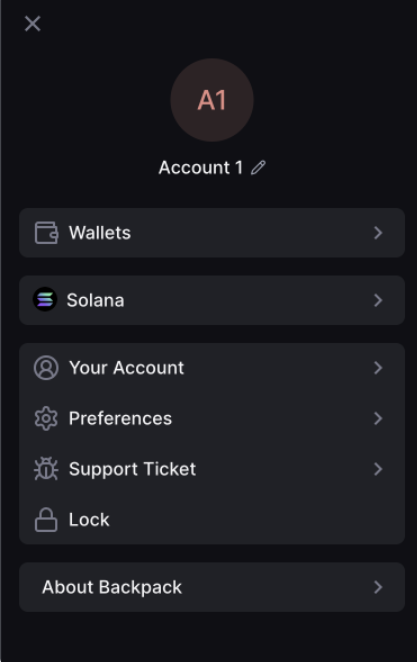Click the Account 1 name text
The height and width of the screenshot is (662, 417).
[x=201, y=168]
